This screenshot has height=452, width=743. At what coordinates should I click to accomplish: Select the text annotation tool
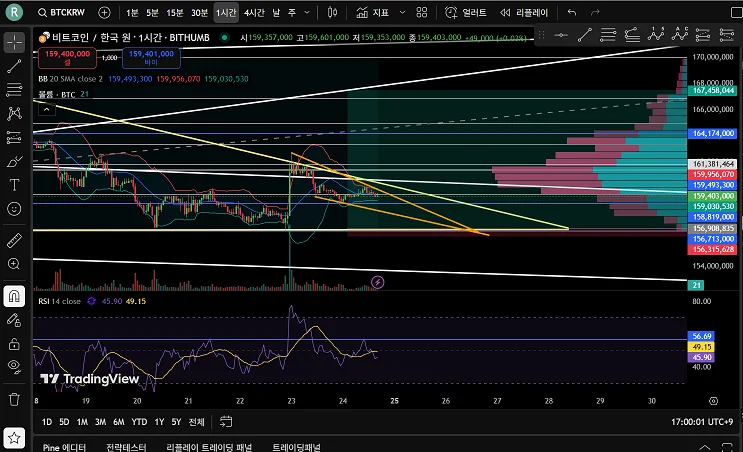click(14, 185)
